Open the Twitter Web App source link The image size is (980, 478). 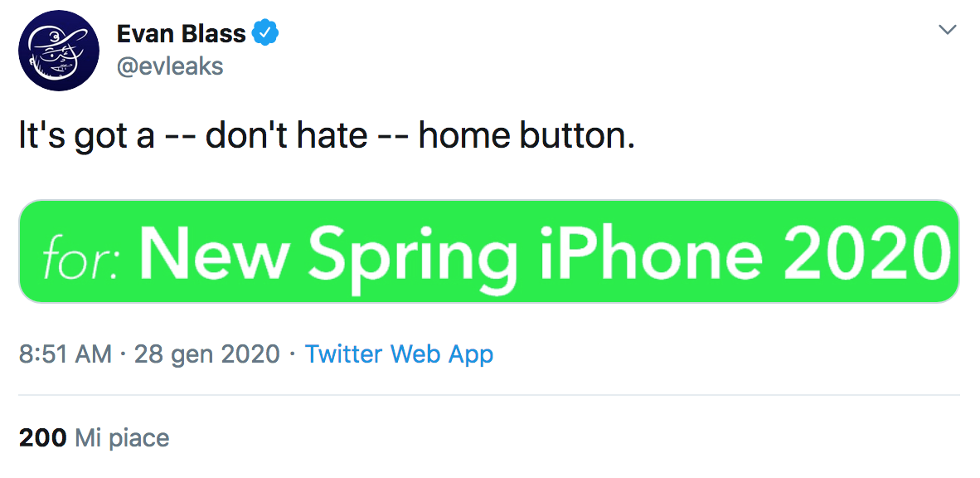[399, 354]
